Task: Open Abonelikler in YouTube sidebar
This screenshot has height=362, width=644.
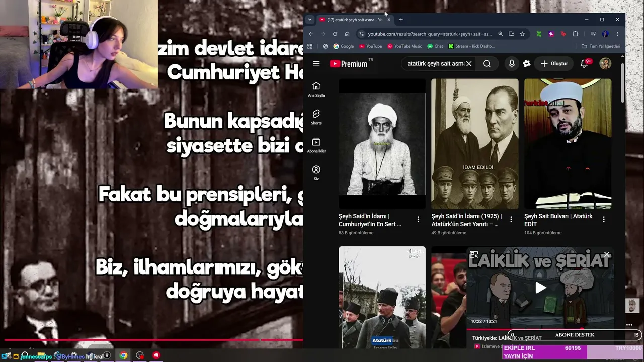Action: coord(316,145)
